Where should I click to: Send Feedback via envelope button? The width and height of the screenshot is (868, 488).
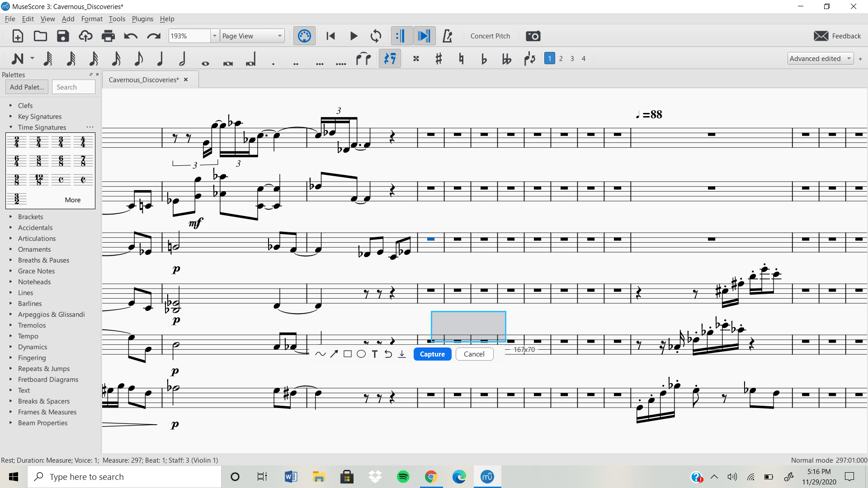[837, 36]
